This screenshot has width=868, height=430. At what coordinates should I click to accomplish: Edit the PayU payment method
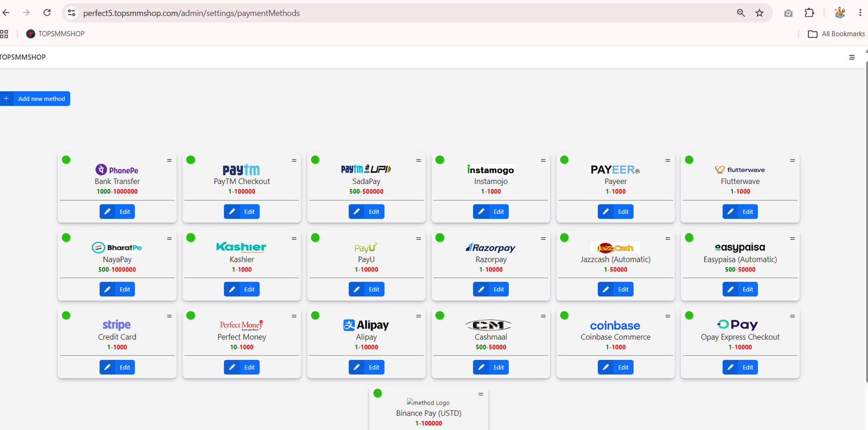(366, 289)
